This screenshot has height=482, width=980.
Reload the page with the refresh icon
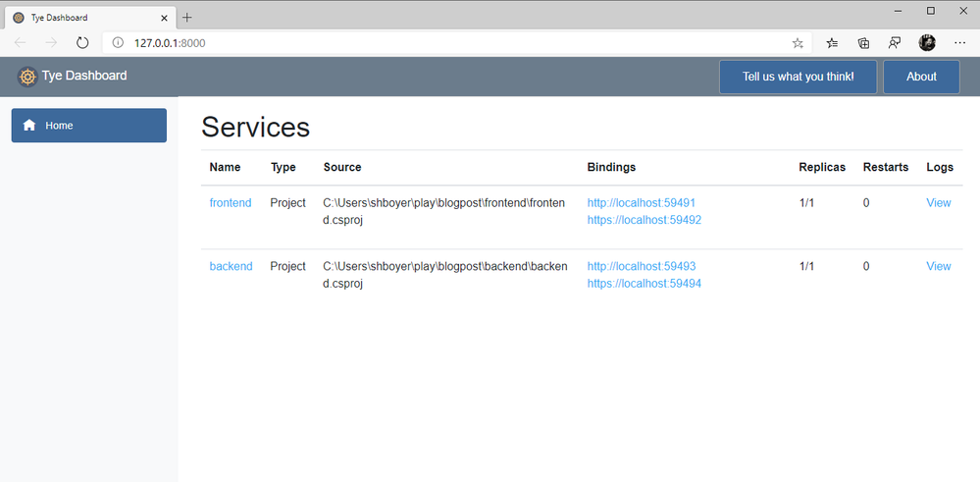point(82,42)
